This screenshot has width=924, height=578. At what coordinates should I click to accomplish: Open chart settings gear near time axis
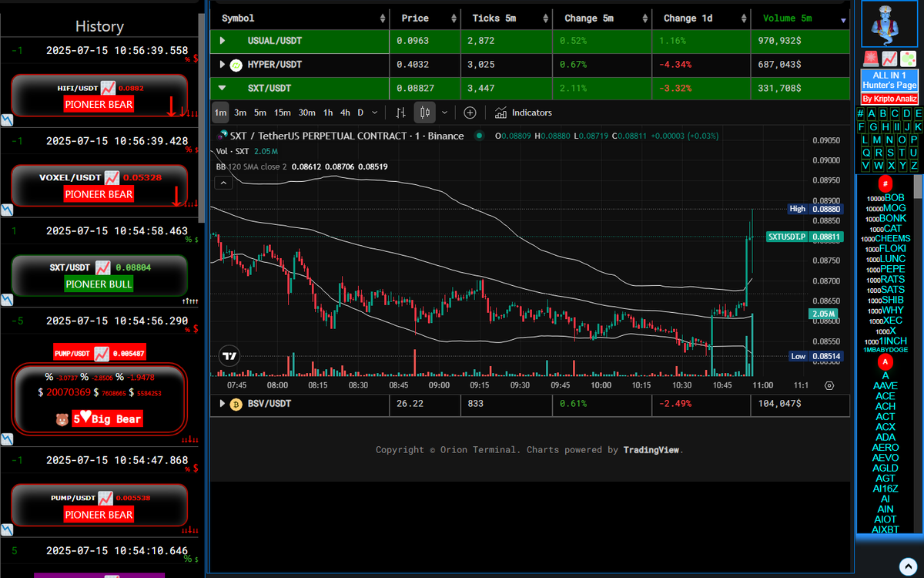point(829,385)
